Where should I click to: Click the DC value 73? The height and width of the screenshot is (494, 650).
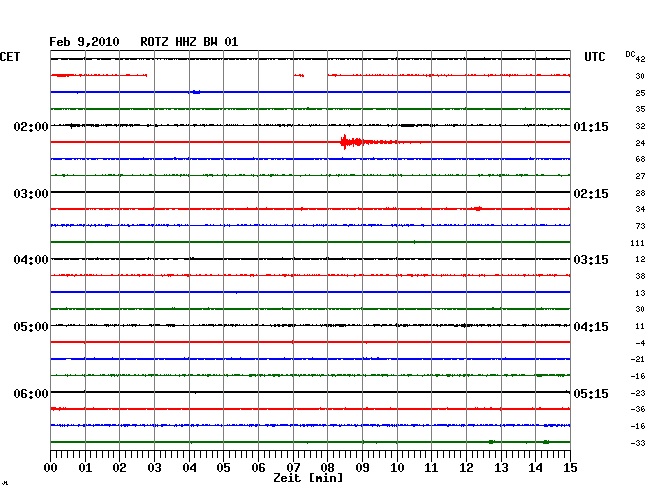(640, 226)
